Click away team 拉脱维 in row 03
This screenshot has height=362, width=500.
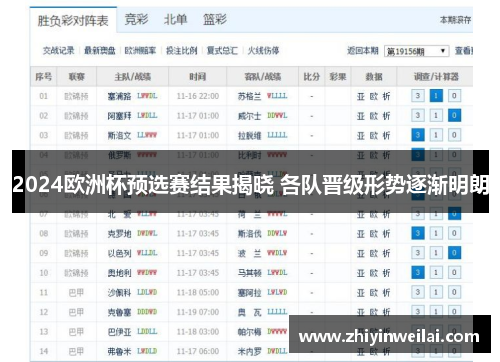[249, 136]
